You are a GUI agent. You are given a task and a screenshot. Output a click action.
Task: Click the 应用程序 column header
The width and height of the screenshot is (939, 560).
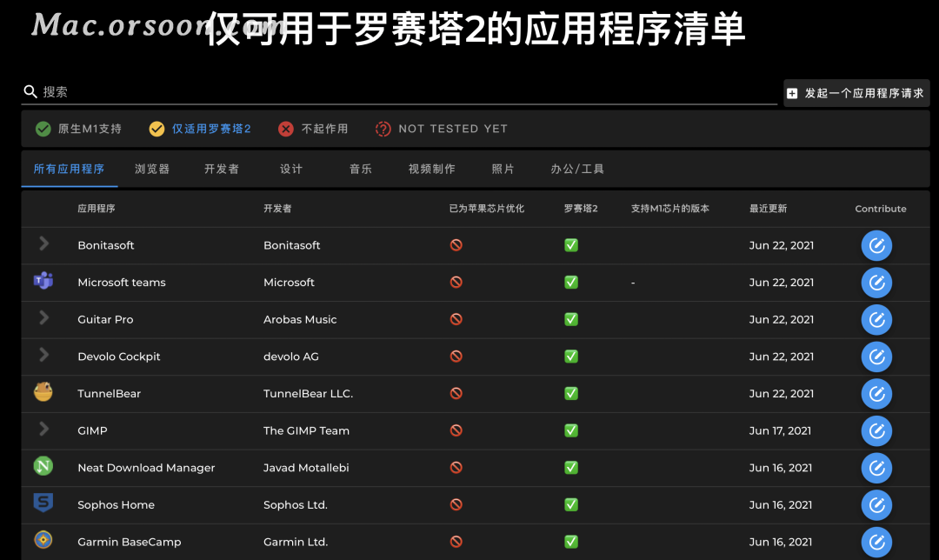tap(97, 209)
